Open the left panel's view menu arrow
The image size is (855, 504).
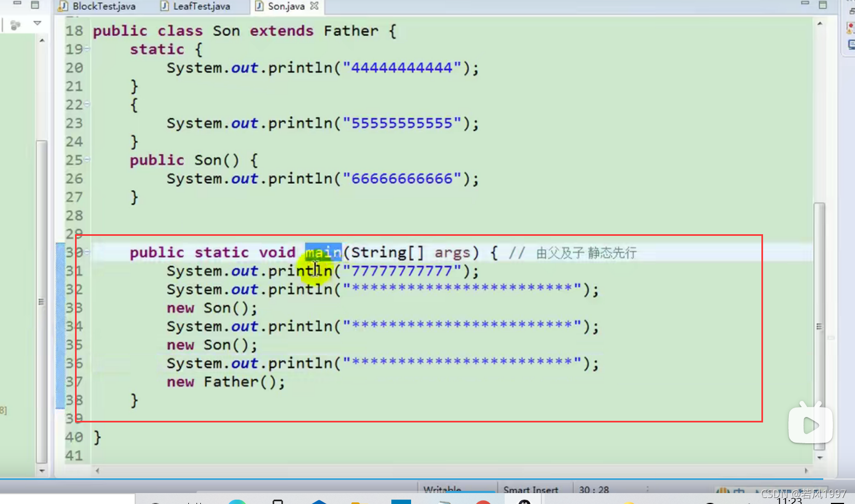coord(37,23)
